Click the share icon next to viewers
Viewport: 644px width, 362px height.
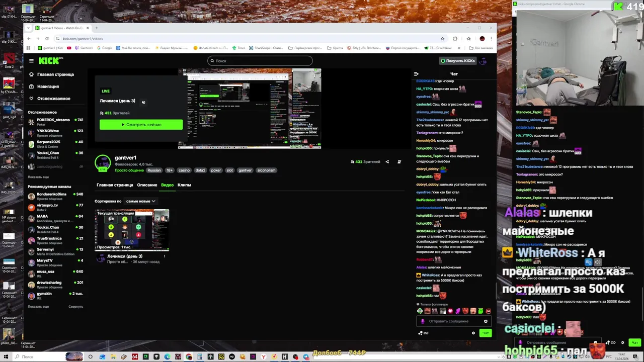(x=387, y=162)
